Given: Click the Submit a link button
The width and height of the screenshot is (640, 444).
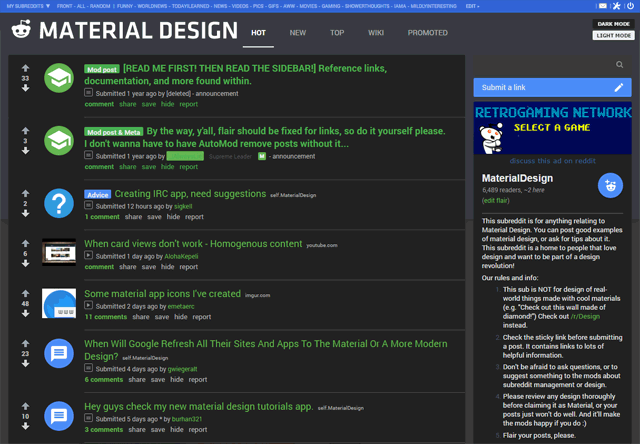Looking at the screenshot, I should (x=552, y=87).
